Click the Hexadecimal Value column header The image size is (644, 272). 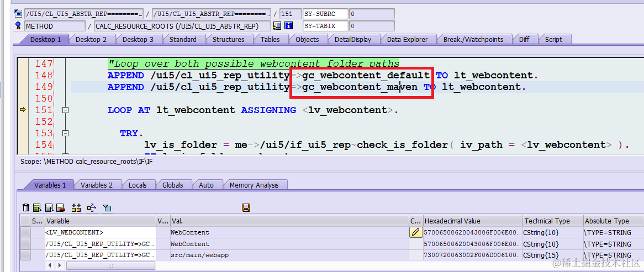tap(472, 221)
